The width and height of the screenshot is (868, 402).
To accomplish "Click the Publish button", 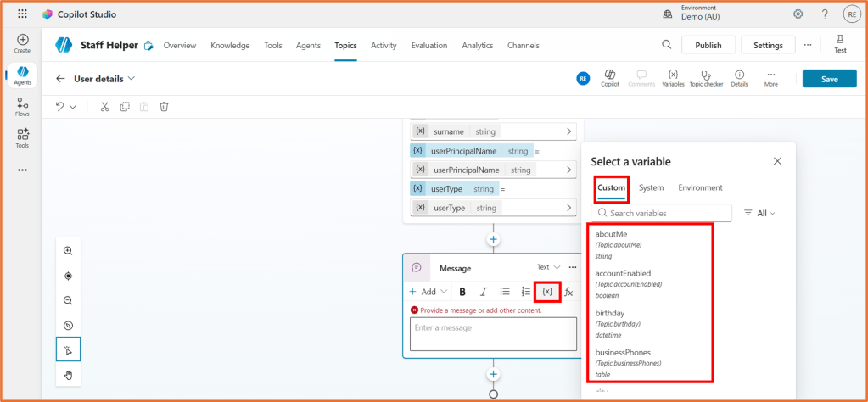I will point(708,45).
